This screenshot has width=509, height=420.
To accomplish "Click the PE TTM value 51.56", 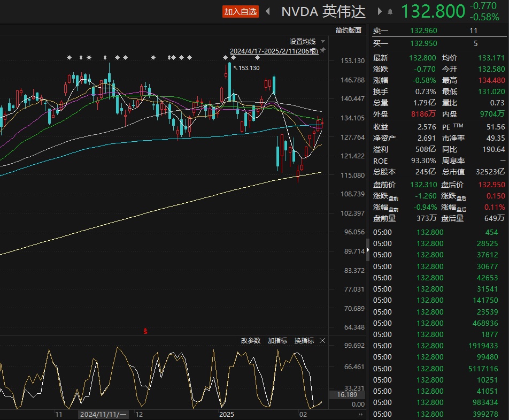I will coord(496,127).
